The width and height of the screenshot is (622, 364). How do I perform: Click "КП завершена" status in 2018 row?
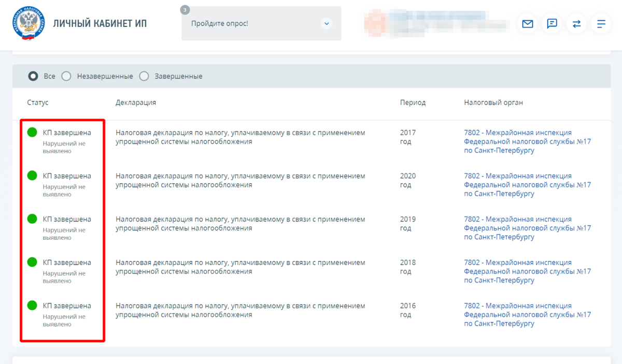(x=67, y=263)
